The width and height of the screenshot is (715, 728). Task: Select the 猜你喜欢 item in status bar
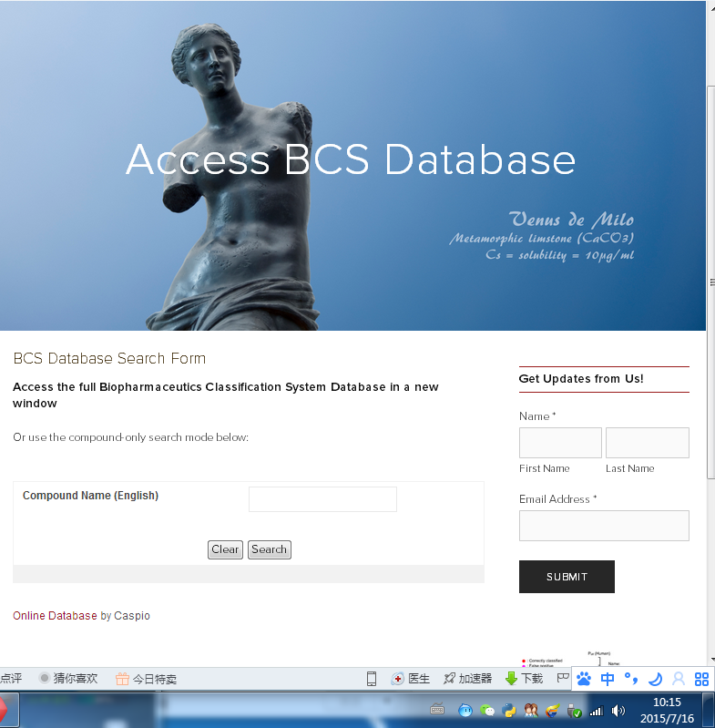tap(68, 679)
